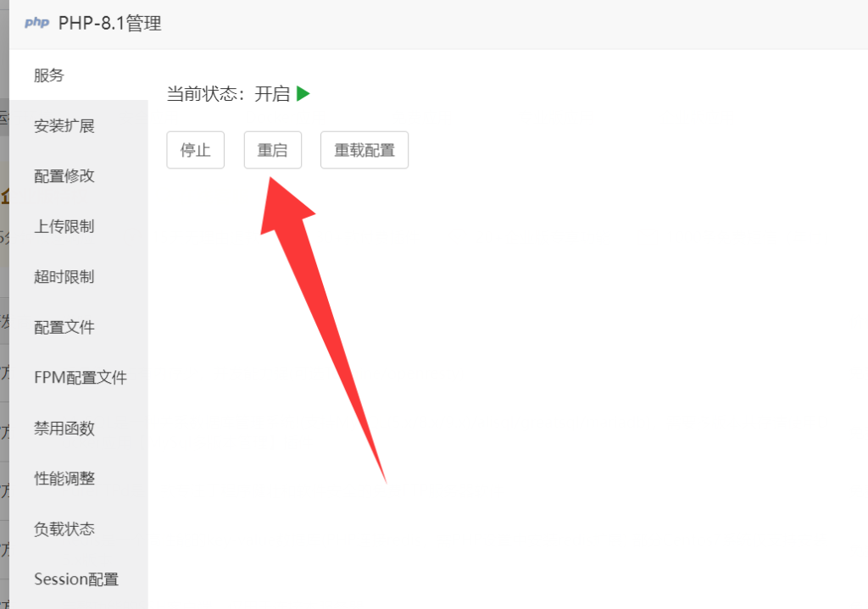Stop PHP with the 停止 button
Image resolution: width=868 pixels, height=609 pixels.
pyautogui.click(x=196, y=150)
